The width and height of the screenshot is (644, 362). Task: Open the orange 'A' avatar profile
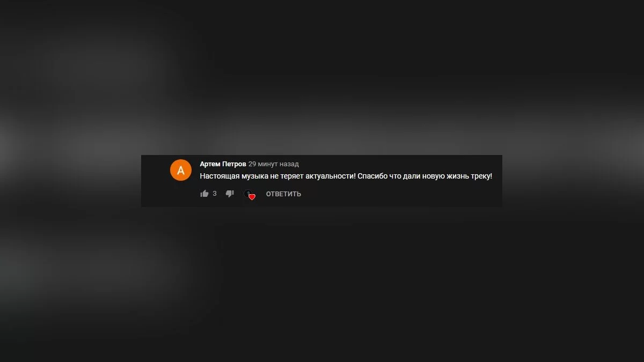tap(181, 170)
